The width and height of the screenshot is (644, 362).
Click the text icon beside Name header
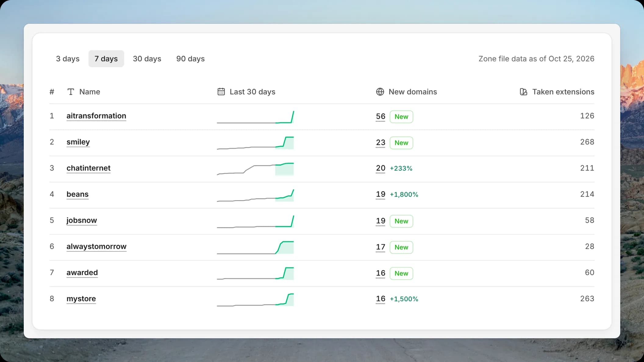[x=70, y=92]
